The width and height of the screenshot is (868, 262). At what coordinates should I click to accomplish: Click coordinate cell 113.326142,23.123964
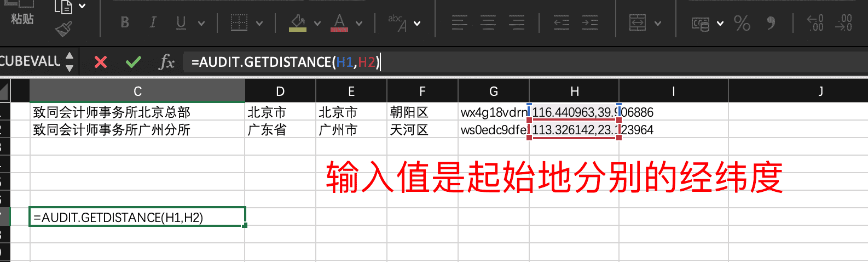(574, 129)
